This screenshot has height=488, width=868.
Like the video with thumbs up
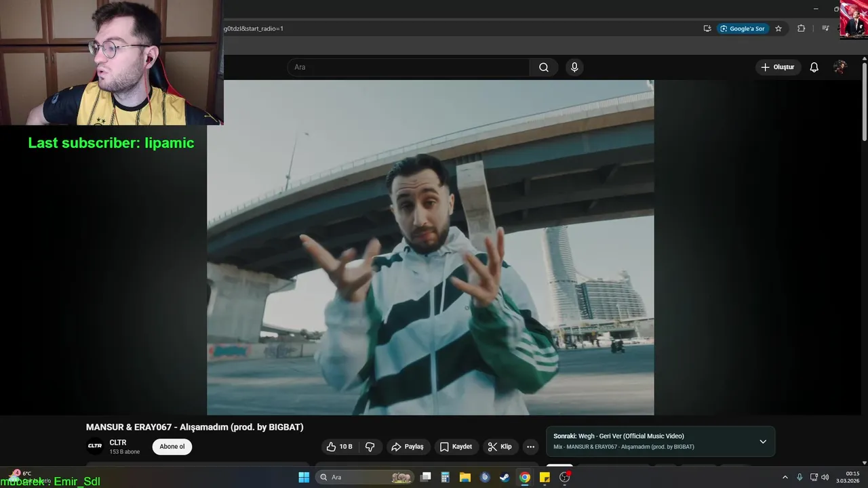click(339, 447)
